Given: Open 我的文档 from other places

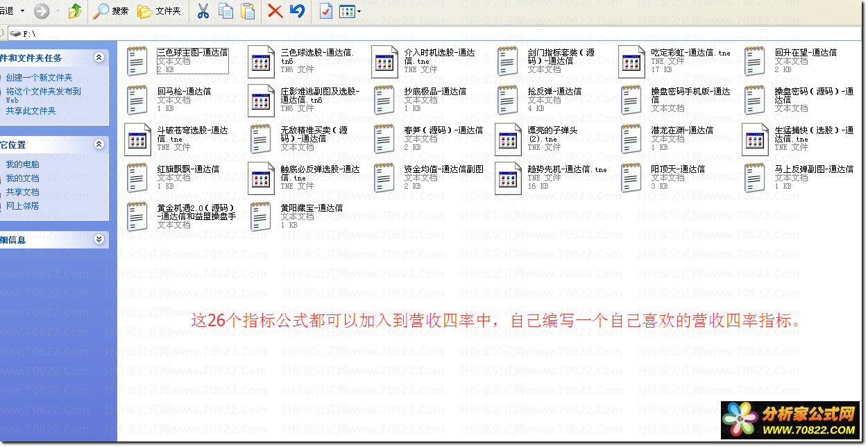Looking at the screenshot, I should tap(22, 178).
